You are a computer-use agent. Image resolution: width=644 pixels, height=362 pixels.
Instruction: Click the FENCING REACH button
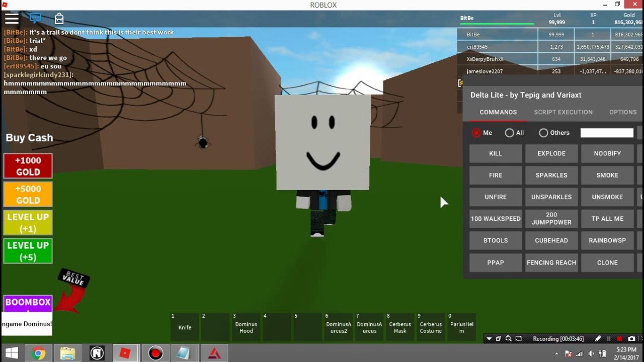coord(551,262)
